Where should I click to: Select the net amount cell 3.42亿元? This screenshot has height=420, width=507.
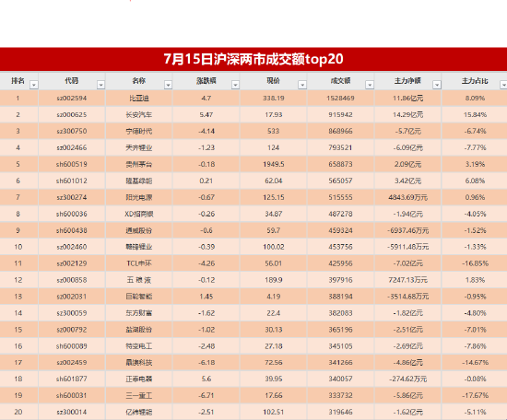[x=407, y=181]
